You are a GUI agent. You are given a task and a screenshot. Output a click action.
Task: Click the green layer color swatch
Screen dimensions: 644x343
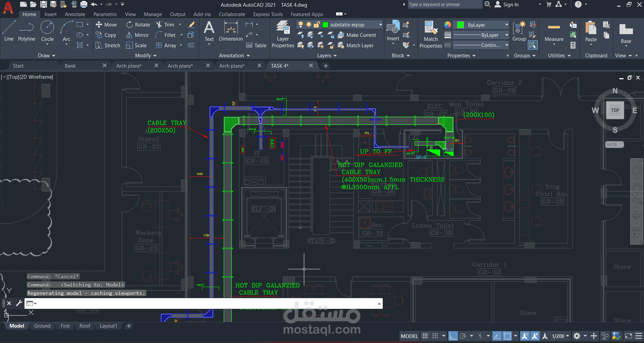(x=325, y=24)
